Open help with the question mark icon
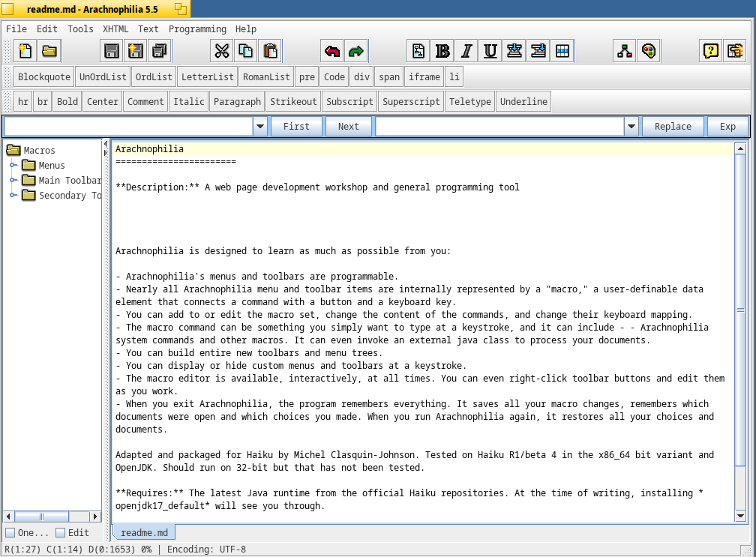 pyautogui.click(x=711, y=51)
